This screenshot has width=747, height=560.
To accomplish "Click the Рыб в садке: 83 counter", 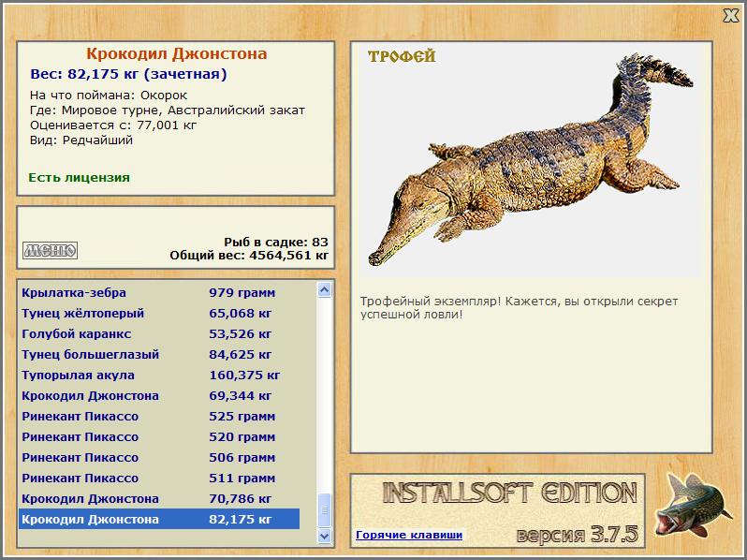I will (276, 243).
